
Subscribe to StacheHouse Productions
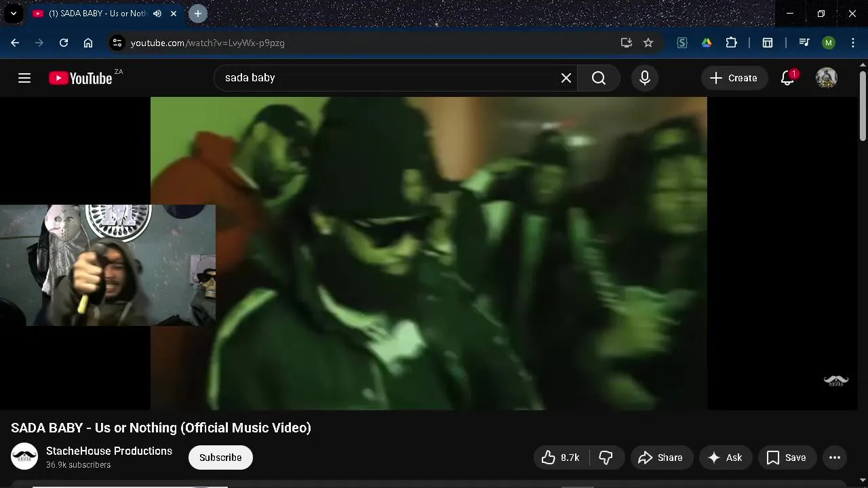point(220,457)
